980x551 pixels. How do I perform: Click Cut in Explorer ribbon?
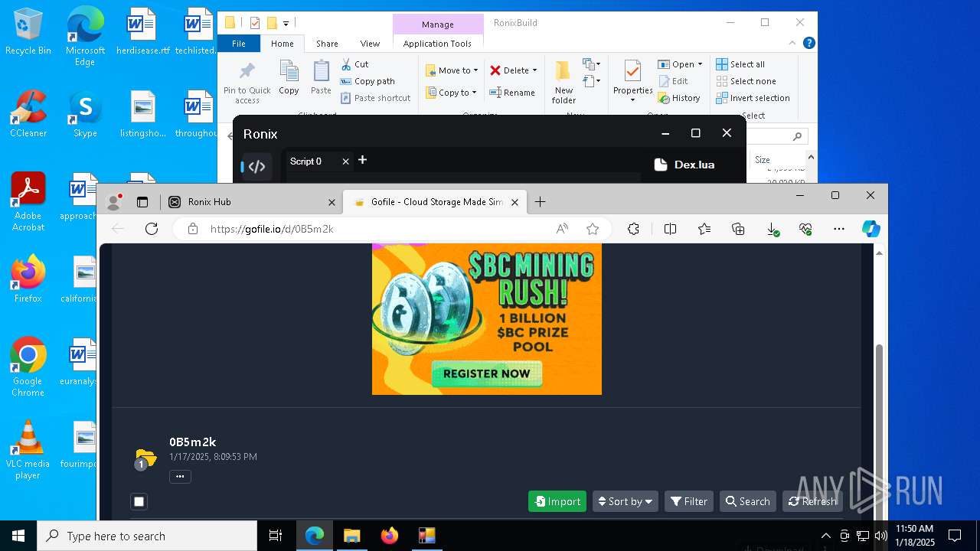[x=354, y=64]
